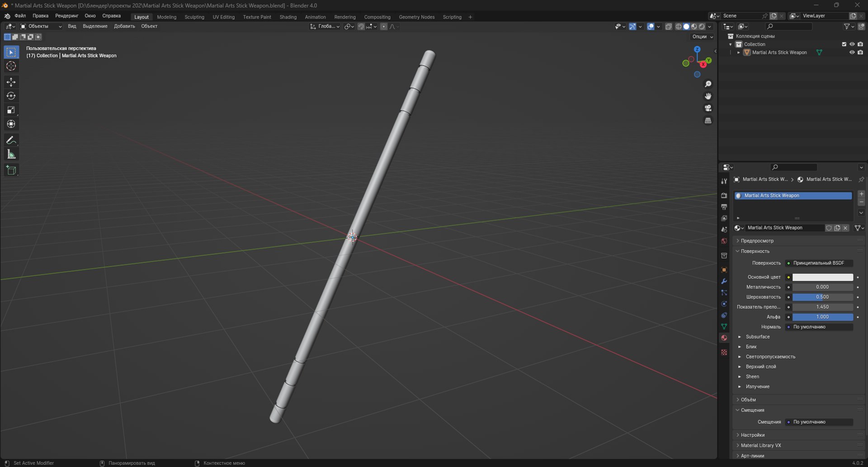Switch to wireframe viewport shading

(x=678, y=27)
